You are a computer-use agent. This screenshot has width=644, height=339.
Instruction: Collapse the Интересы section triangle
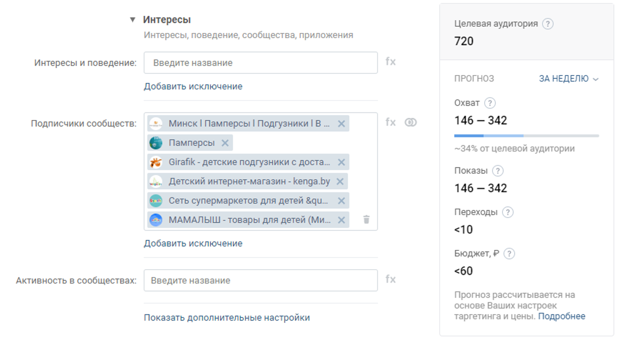click(132, 20)
